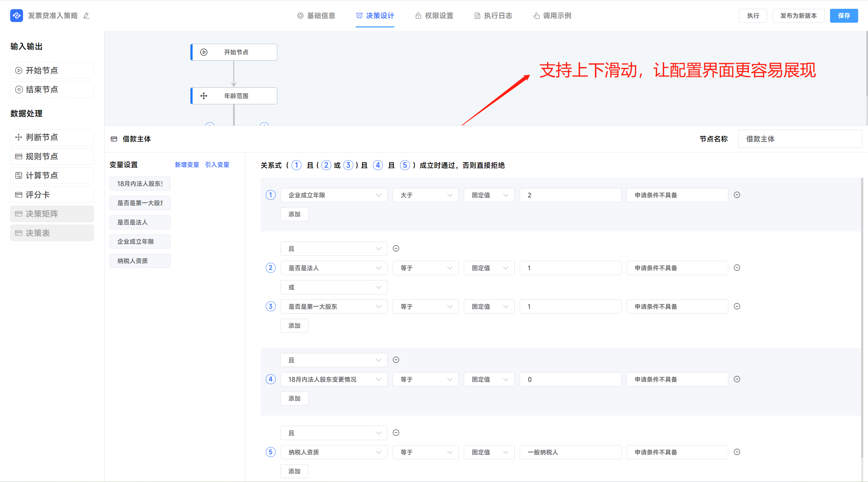Edit strategy name with pencil icon
The width and height of the screenshot is (868, 482).
pos(86,16)
